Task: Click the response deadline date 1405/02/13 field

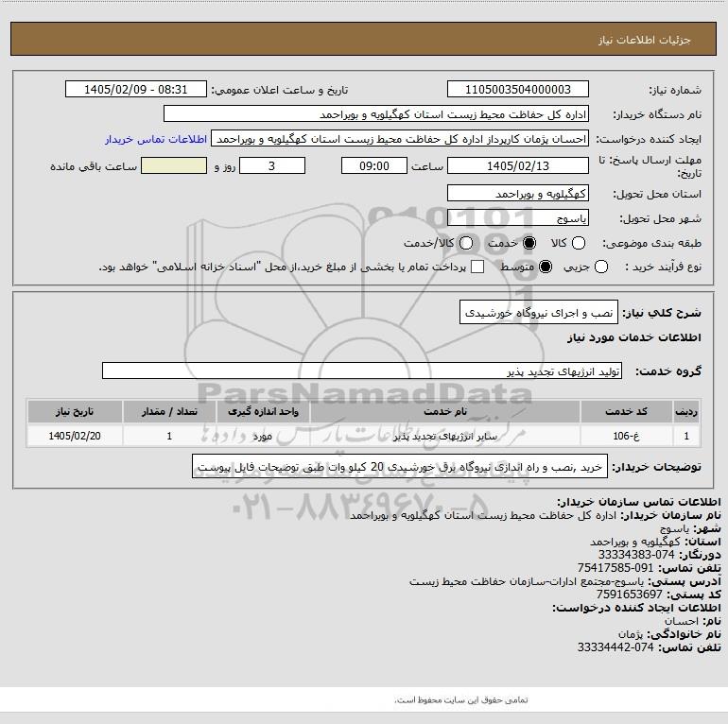Action: [518, 165]
